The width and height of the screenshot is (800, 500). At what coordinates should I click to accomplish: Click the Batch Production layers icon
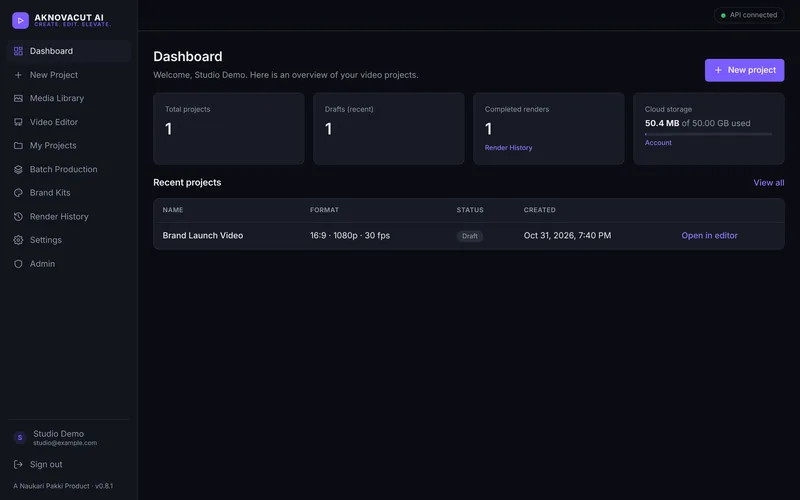tap(18, 169)
